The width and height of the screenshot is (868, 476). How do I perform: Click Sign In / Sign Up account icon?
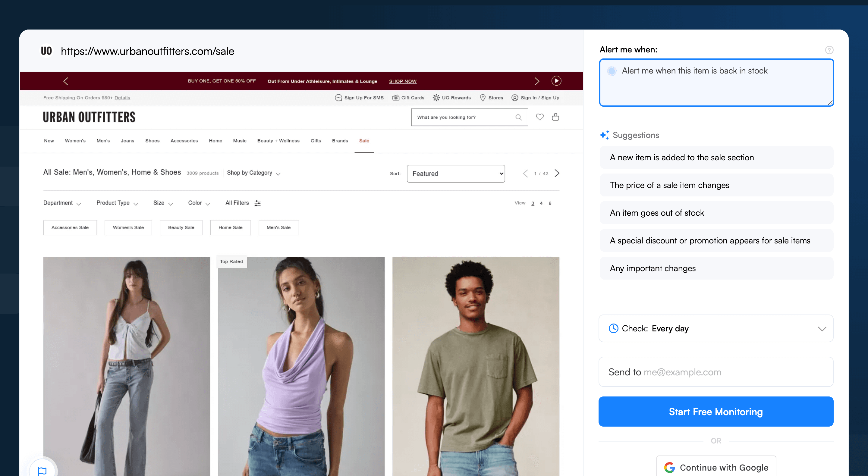[514, 98]
